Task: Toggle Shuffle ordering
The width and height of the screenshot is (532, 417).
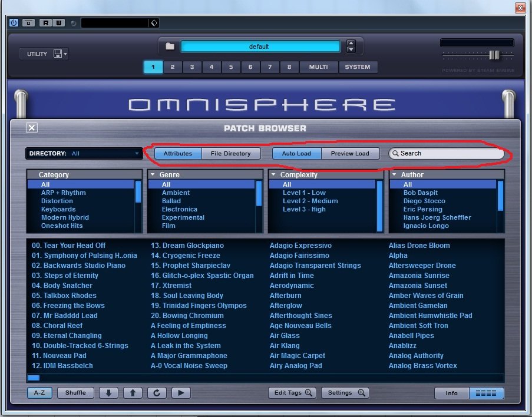Action: point(75,393)
